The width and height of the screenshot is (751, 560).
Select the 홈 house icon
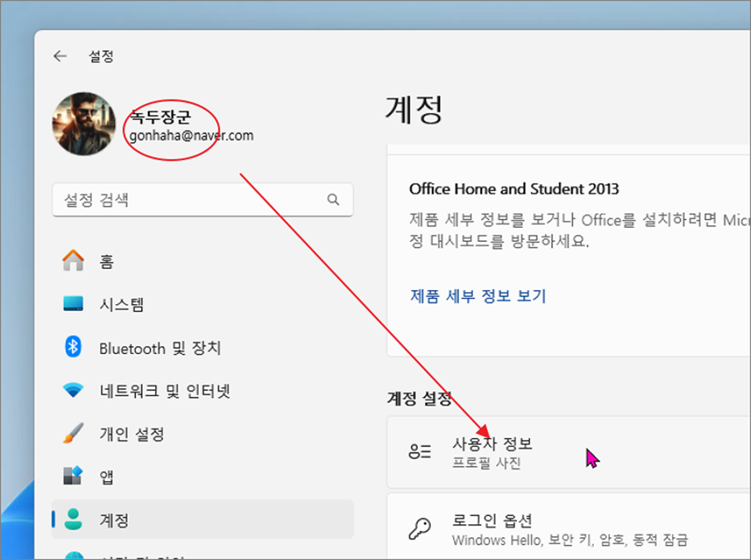point(73,261)
